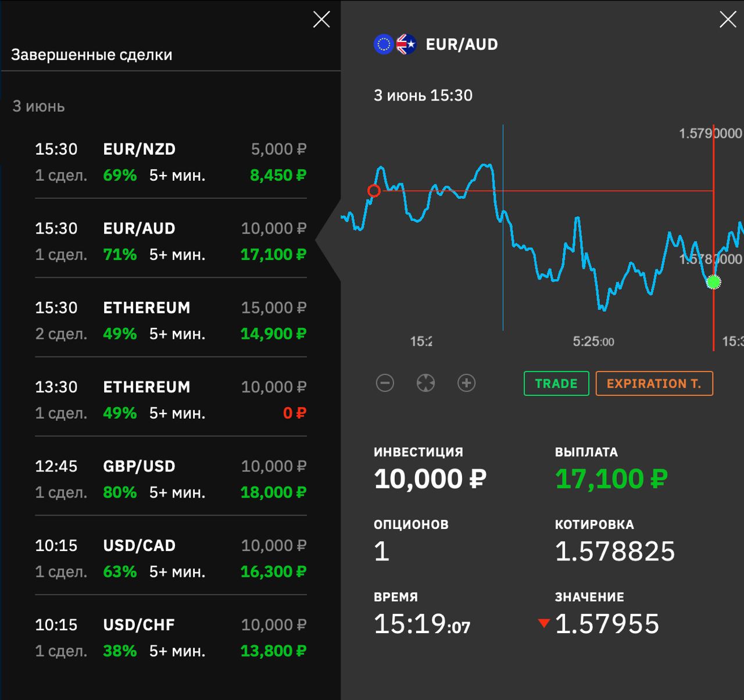Click the 13,800 ₽ payout amount
Viewport: 744px width, 700px height.
(x=273, y=651)
